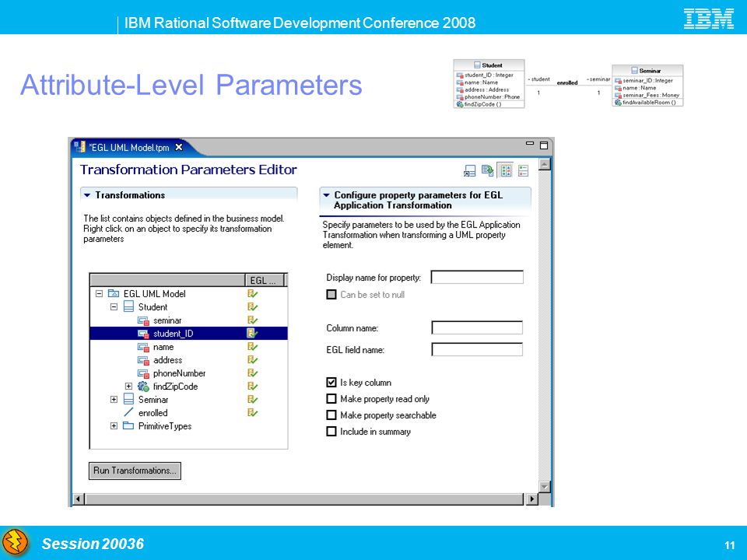Screen dimensions: 747x560
Task: Click the EGL parameter icon in the findZipCode row
Action: [x=252, y=387]
